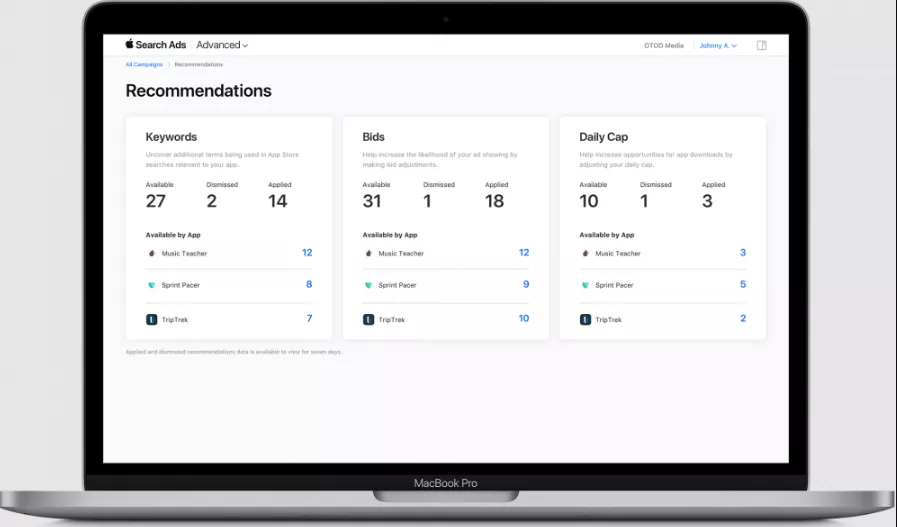Click Bids dismissed count 1

coord(427,201)
